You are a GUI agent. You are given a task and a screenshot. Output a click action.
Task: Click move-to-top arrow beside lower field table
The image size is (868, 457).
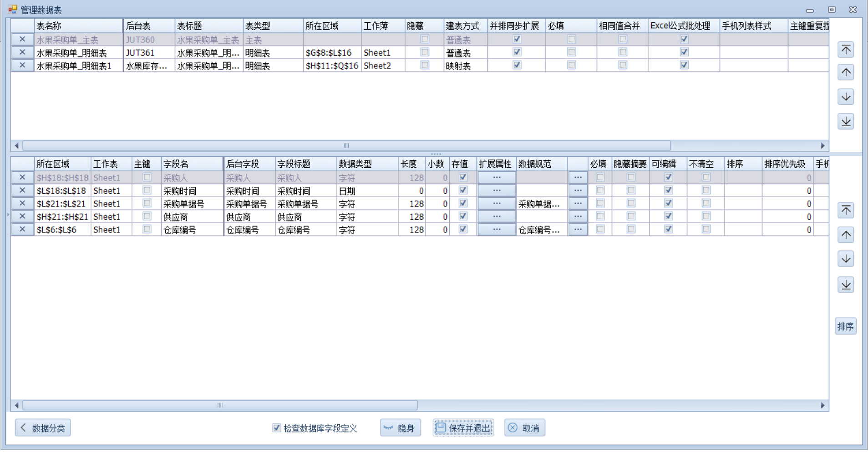[x=846, y=211]
